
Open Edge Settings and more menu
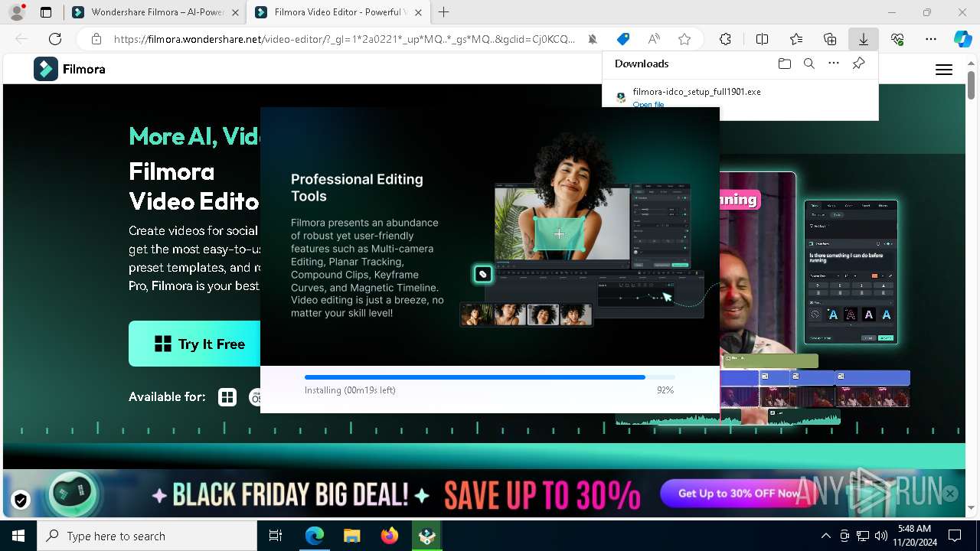coord(931,39)
